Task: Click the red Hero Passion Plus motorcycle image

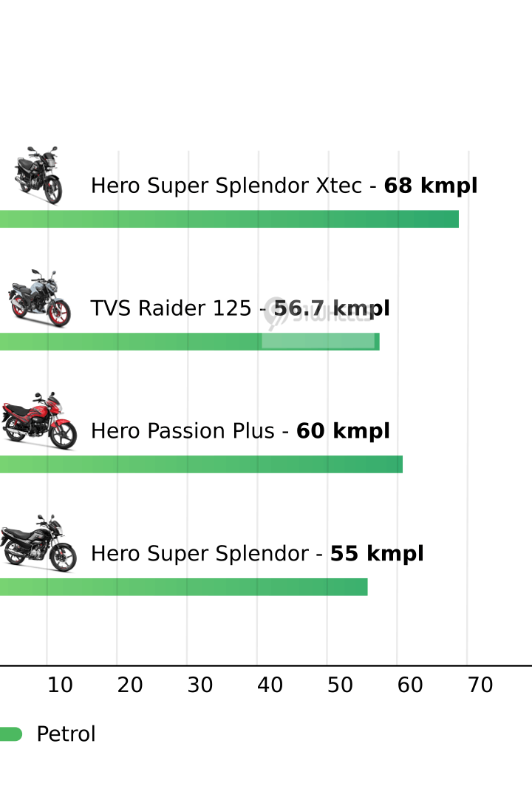Action: coord(39,421)
